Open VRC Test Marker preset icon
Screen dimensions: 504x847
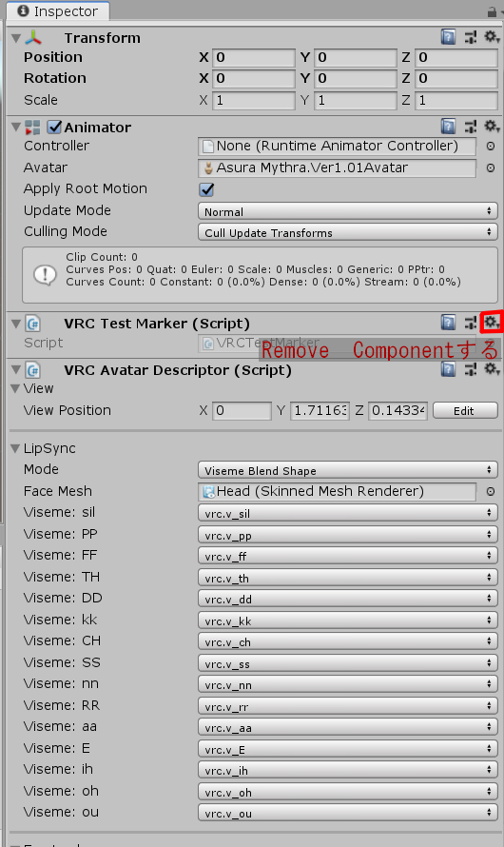click(471, 323)
